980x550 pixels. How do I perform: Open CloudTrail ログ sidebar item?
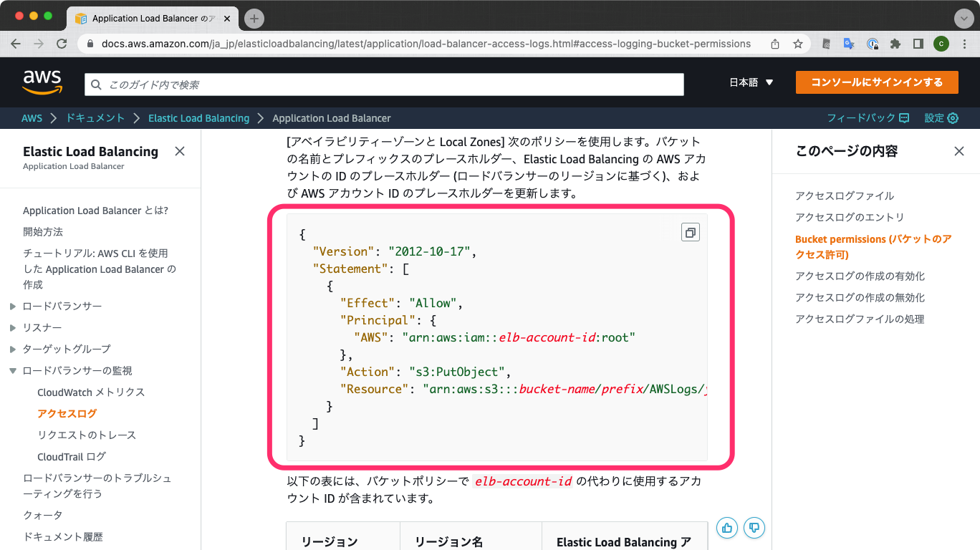tap(72, 457)
